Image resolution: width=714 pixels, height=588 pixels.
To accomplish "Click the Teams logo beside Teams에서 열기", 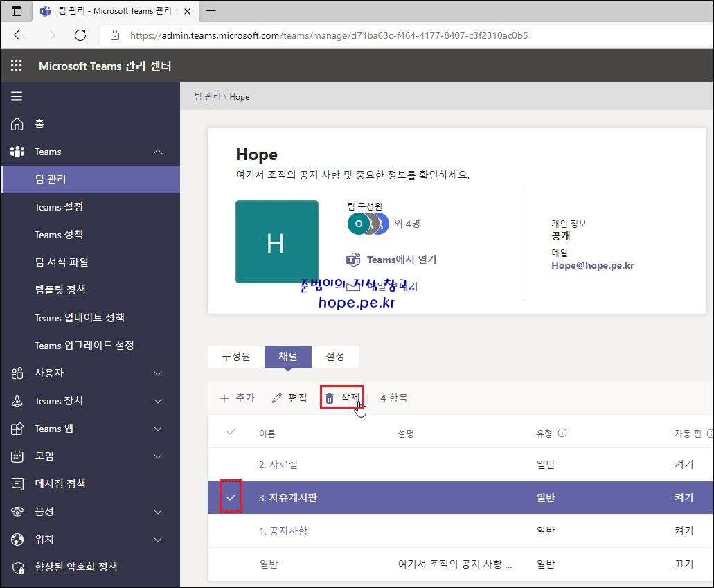I will point(353,260).
